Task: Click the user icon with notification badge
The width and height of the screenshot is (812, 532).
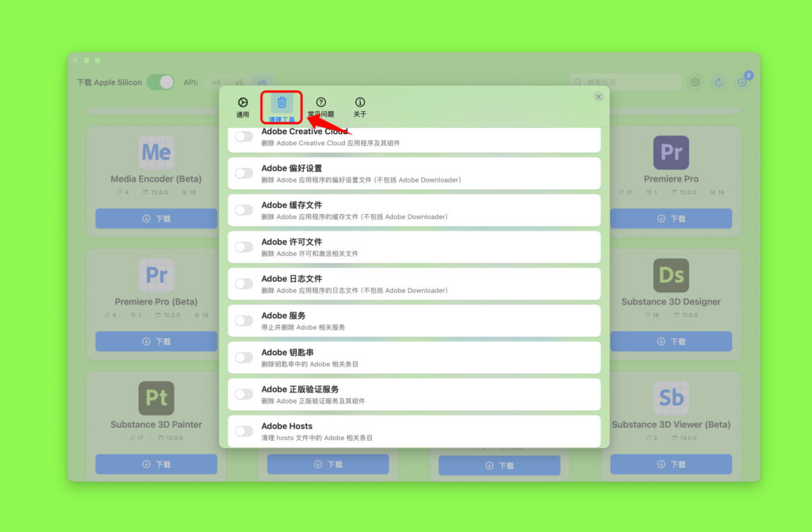Action: coord(743,82)
